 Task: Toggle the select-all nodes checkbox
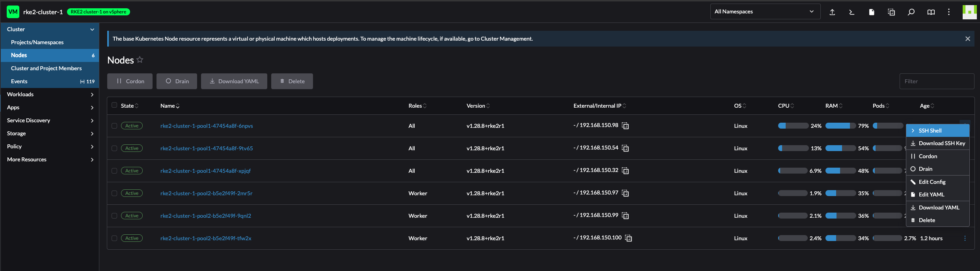114,105
